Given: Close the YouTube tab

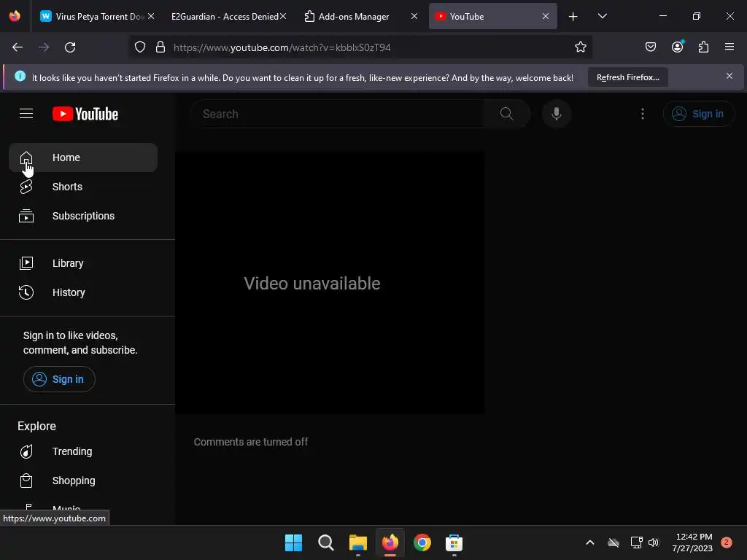Looking at the screenshot, I should 546,17.
